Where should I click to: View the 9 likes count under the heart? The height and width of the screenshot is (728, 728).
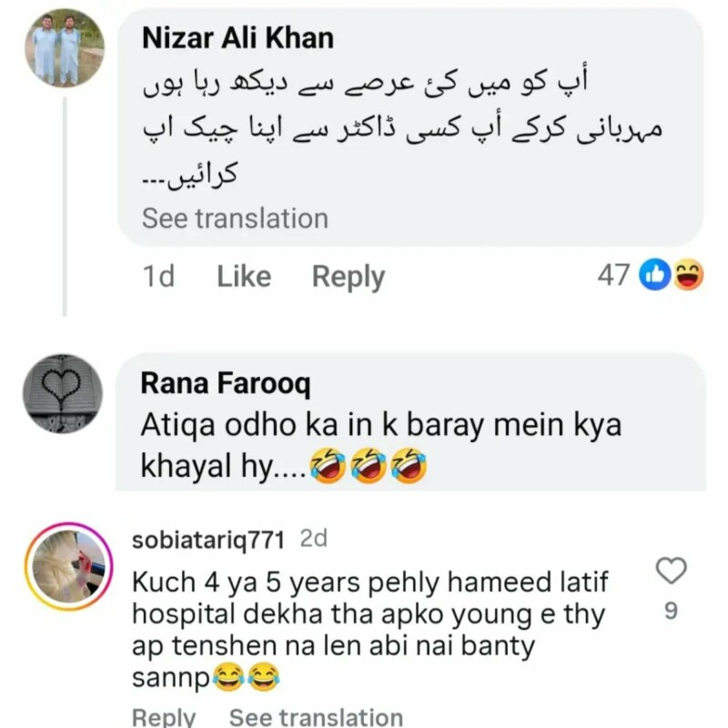(x=671, y=612)
